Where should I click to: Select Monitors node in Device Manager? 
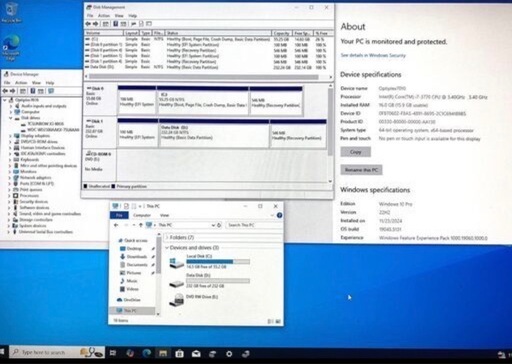(29, 172)
